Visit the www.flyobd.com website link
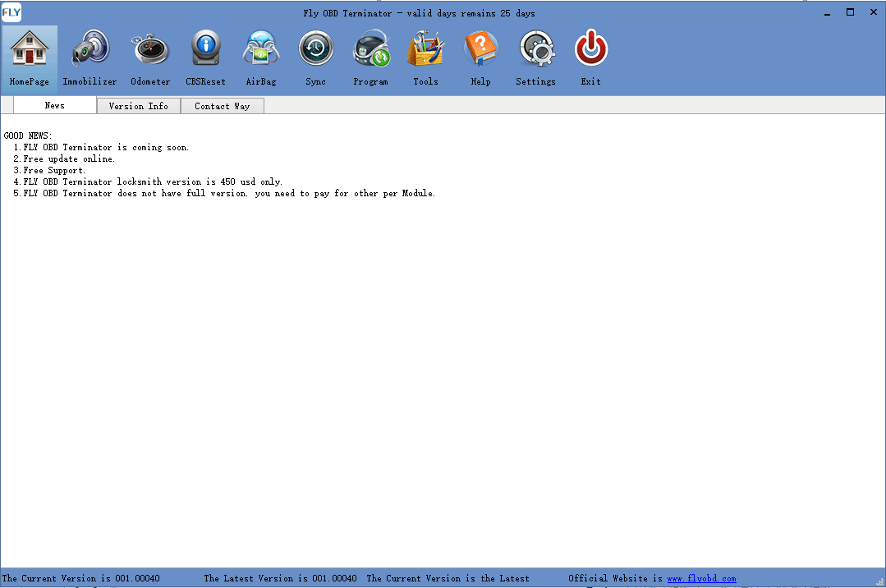The height and width of the screenshot is (588, 886). pyautogui.click(x=701, y=579)
